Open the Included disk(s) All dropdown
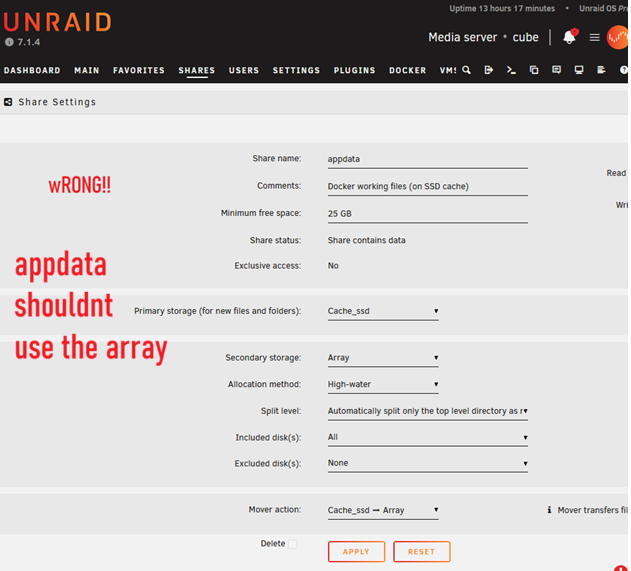This screenshot has height=571, width=631. point(428,437)
